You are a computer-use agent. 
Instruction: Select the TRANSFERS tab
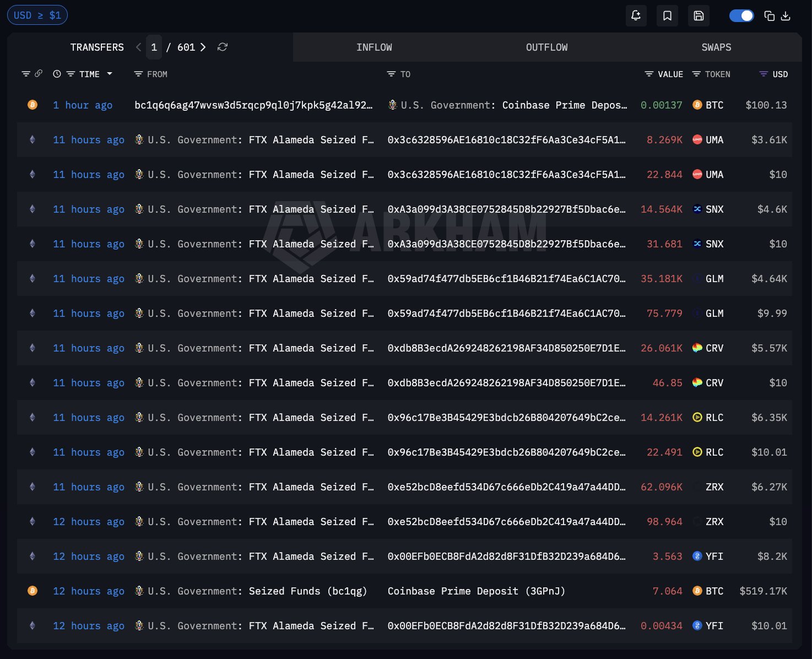[x=97, y=47]
